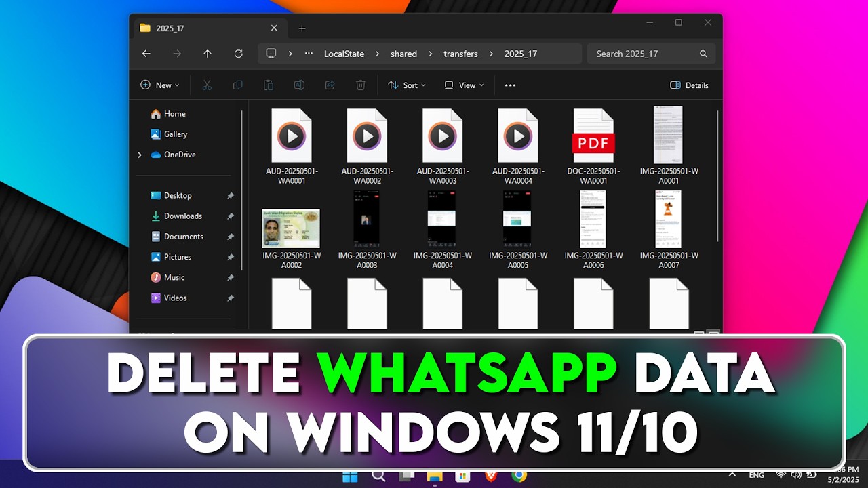Go to shared folder in breadcrumb
Viewport: 868px width, 488px height.
click(403, 54)
